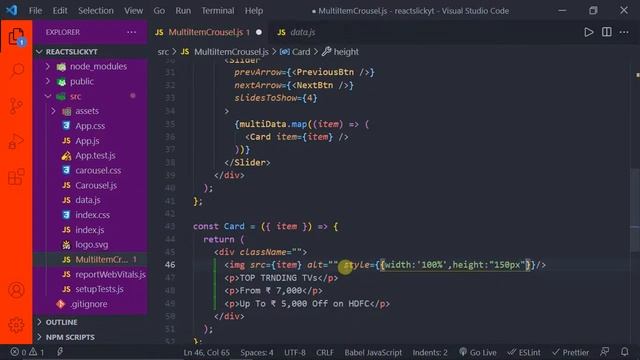Open Carousel.js in explorer
Image resolution: width=640 pixels, height=360 pixels.
click(x=96, y=185)
